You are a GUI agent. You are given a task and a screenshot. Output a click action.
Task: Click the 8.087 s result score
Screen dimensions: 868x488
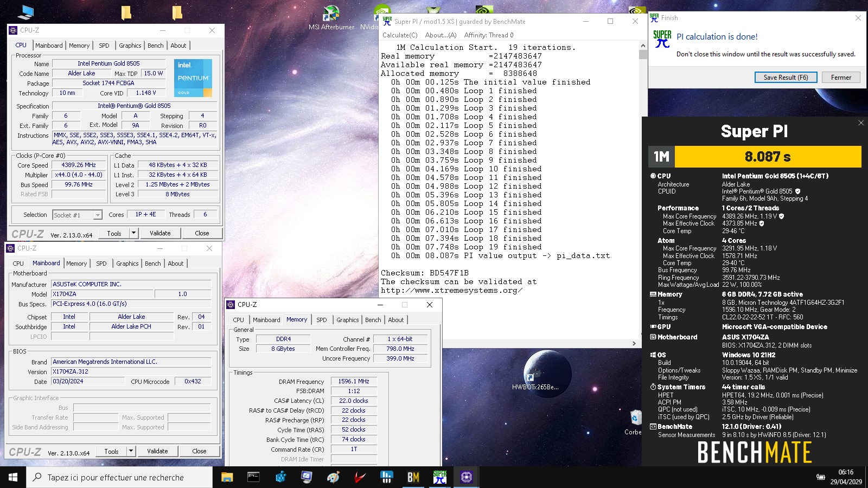pos(768,157)
